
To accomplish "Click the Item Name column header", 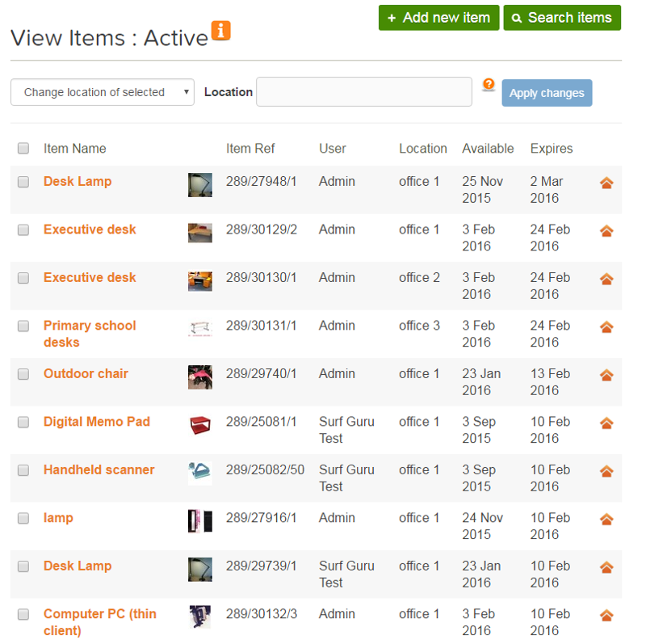I will pos(75,148).
